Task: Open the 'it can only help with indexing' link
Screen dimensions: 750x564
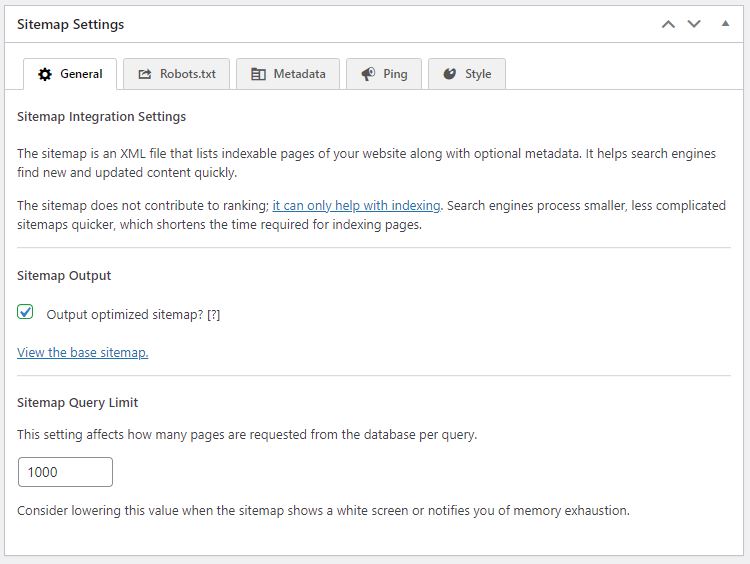Action: (356, 205)
